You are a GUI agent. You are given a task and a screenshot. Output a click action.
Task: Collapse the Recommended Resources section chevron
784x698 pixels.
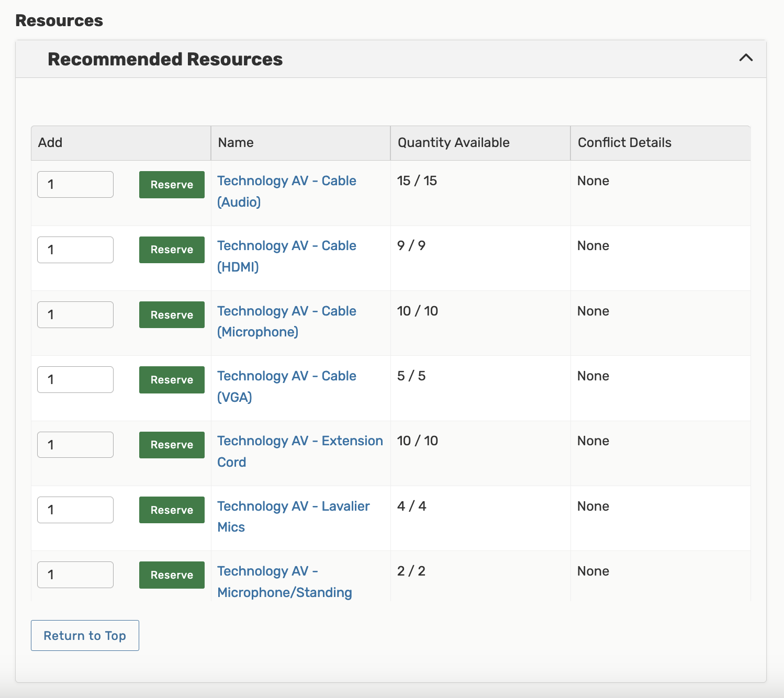tap(746, 58)
